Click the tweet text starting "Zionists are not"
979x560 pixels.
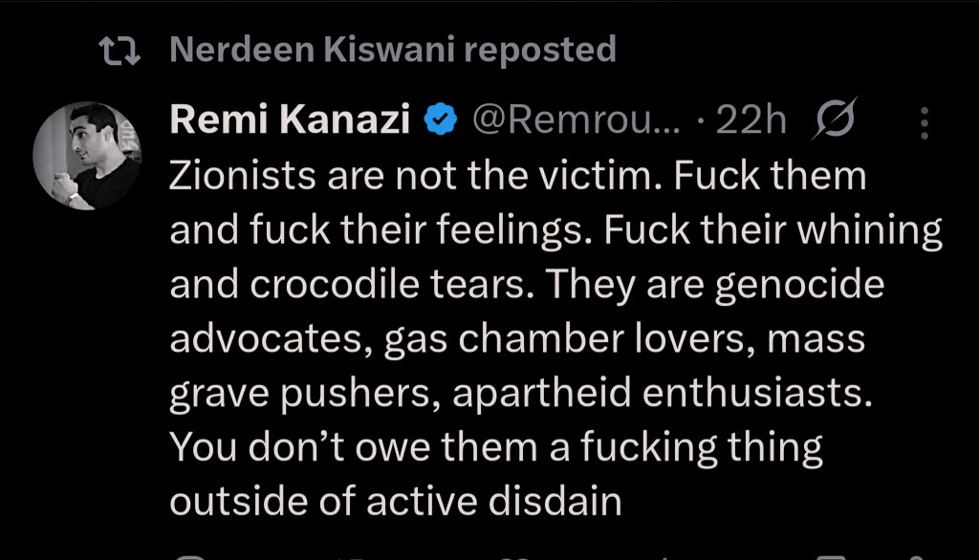coord(516,176)
